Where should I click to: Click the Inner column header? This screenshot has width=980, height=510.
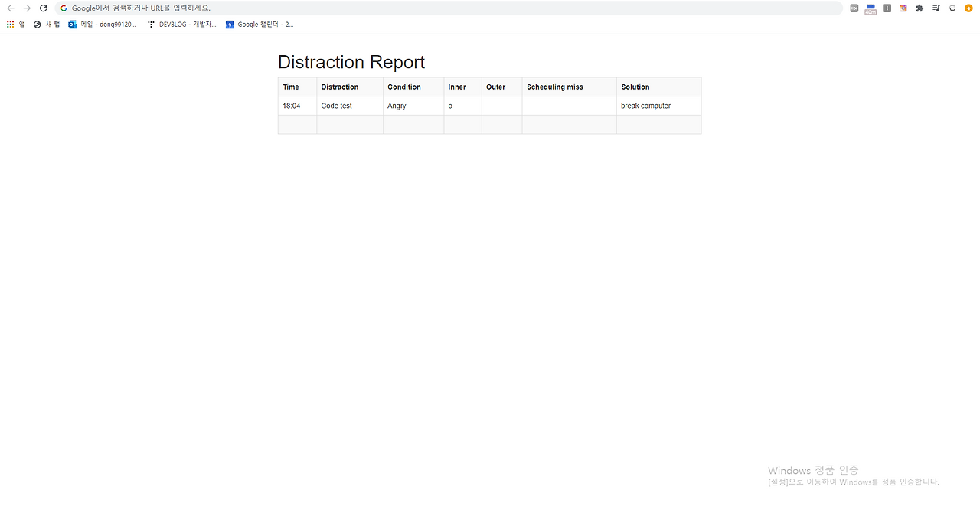pyautogui.click(x=462, y=87)
